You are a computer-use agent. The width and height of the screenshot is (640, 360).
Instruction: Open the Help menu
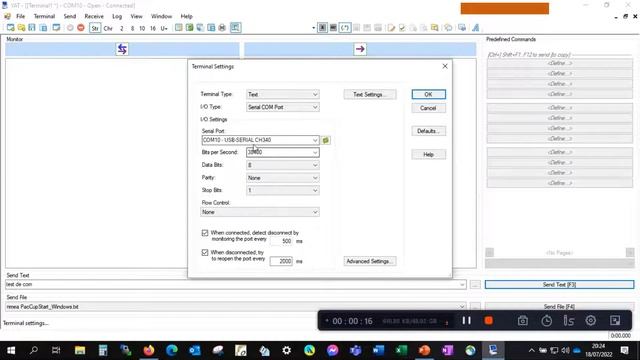tap(187, 16)
